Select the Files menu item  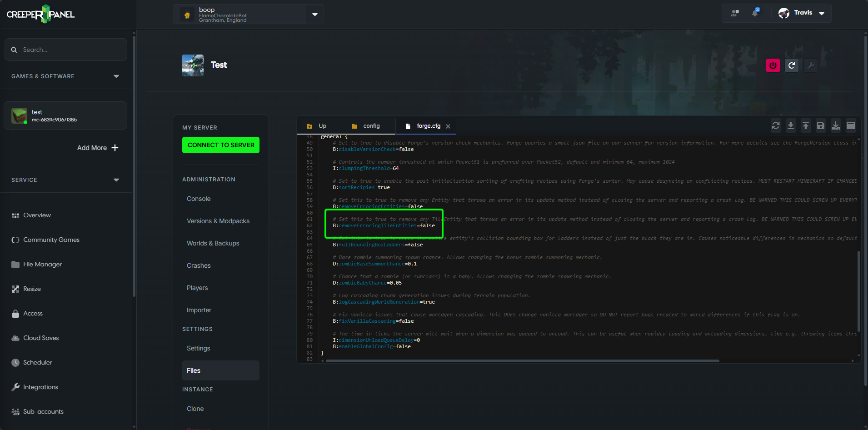coord(221,370)
